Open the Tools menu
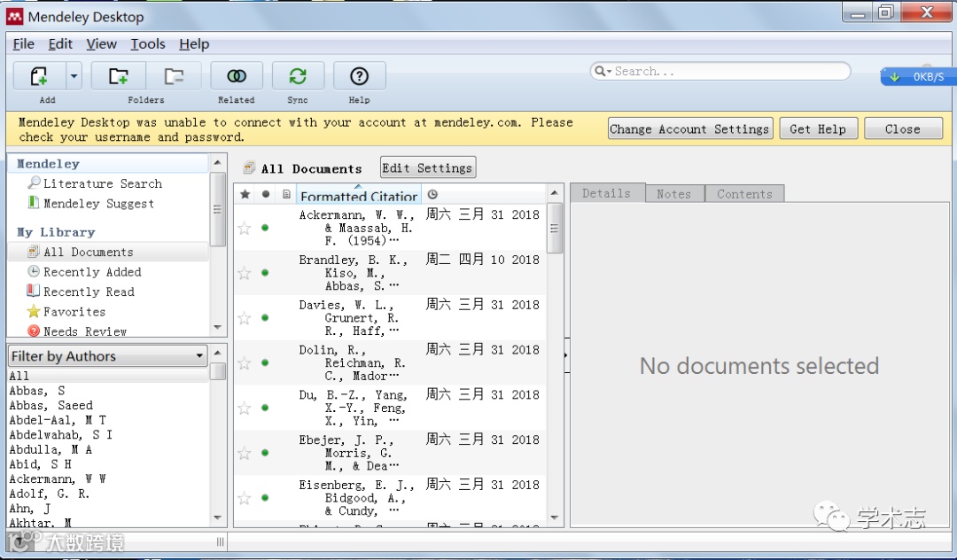The width and height of the screenshot is (957, 560). [x=148, y=44]
